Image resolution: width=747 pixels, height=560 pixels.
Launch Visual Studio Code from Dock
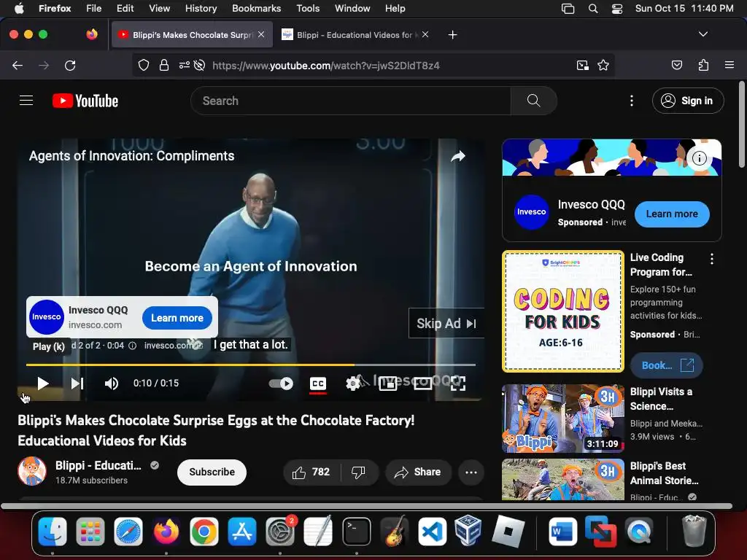[x=433, y=531]
